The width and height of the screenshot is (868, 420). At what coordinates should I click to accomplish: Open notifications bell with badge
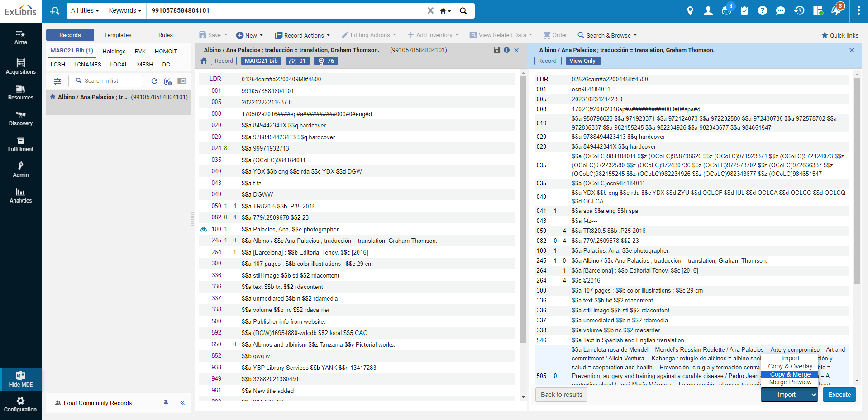click(836, 10)
